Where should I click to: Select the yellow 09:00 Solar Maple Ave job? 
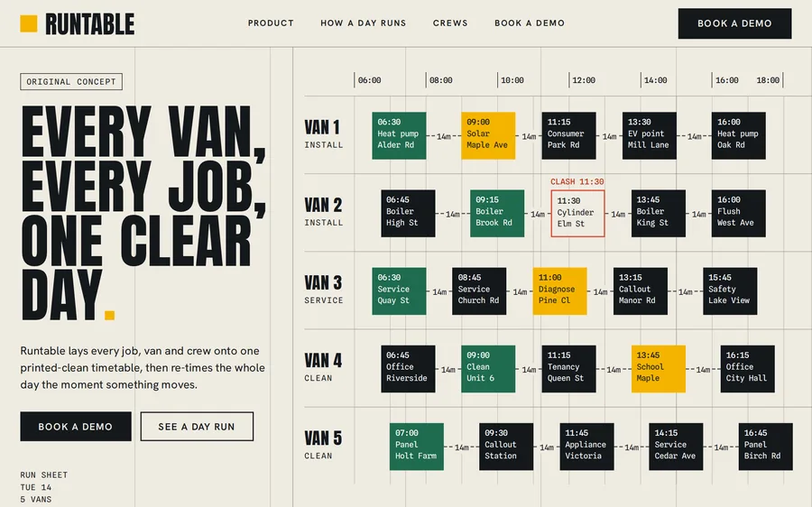[x=488, y=135]
